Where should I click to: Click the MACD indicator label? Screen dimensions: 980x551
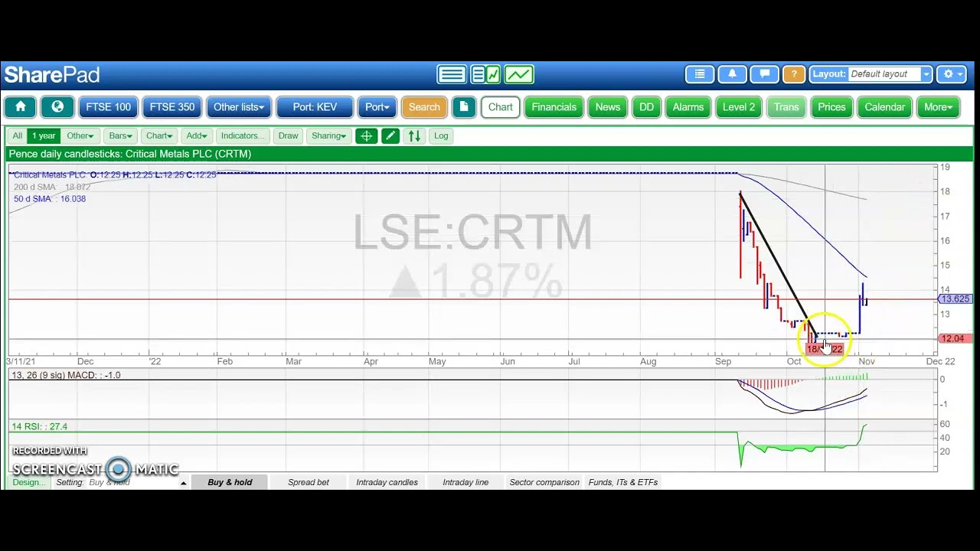[66, 376]
